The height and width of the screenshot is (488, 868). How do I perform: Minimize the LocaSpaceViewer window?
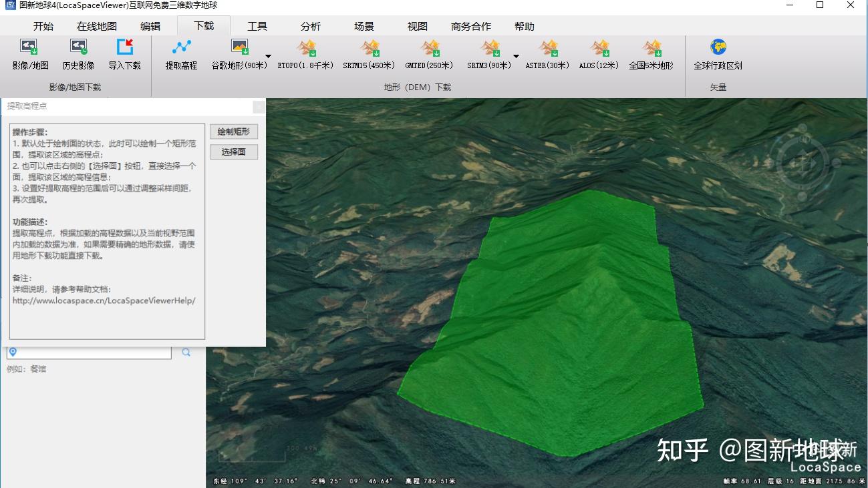pos(789,5)
